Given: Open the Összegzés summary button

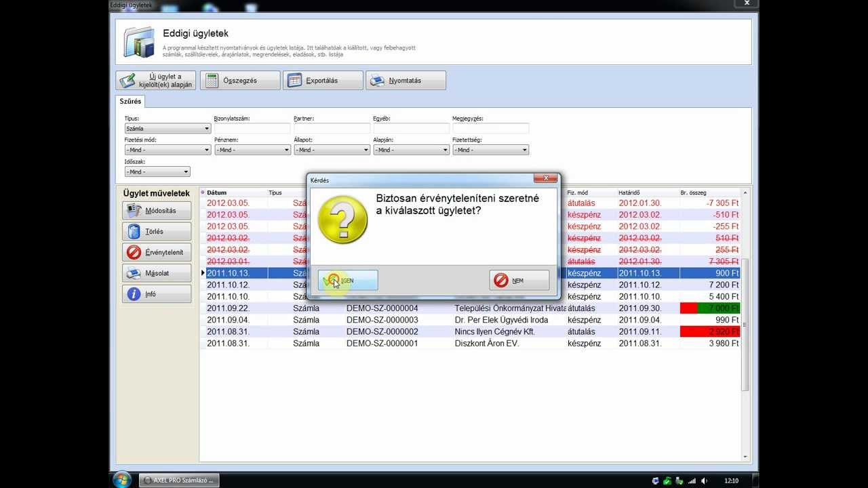Looking at the screenshot, I should tap(240, 81).
